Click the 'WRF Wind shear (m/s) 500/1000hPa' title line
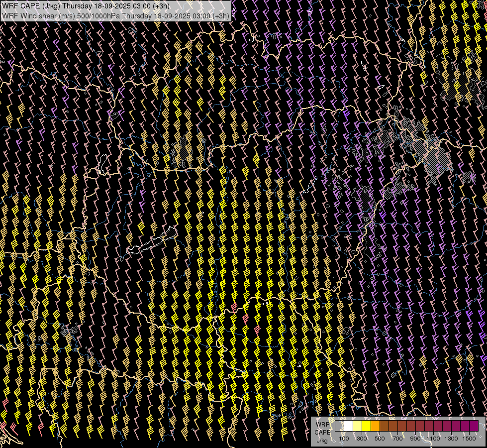487x448 pixels. click(x=115, y=16)
